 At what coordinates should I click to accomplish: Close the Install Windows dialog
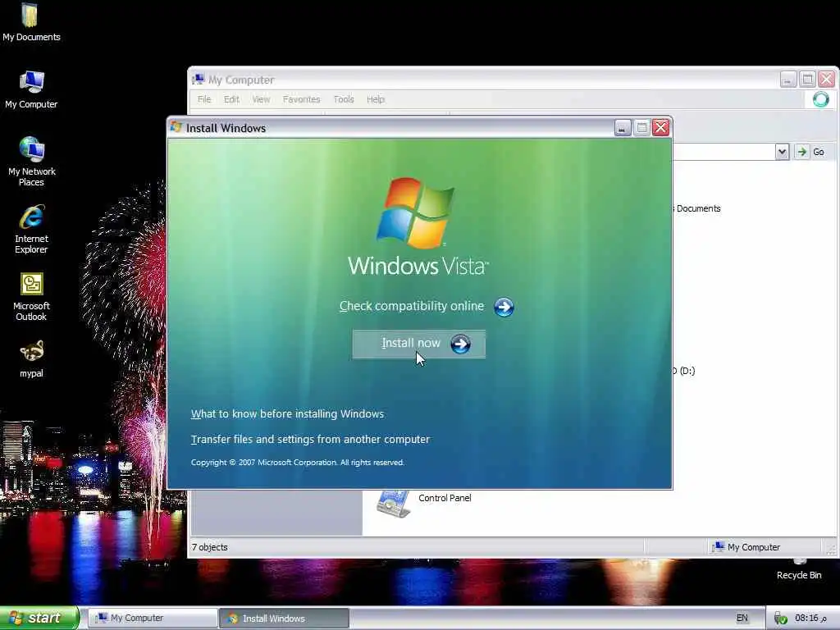660,127
